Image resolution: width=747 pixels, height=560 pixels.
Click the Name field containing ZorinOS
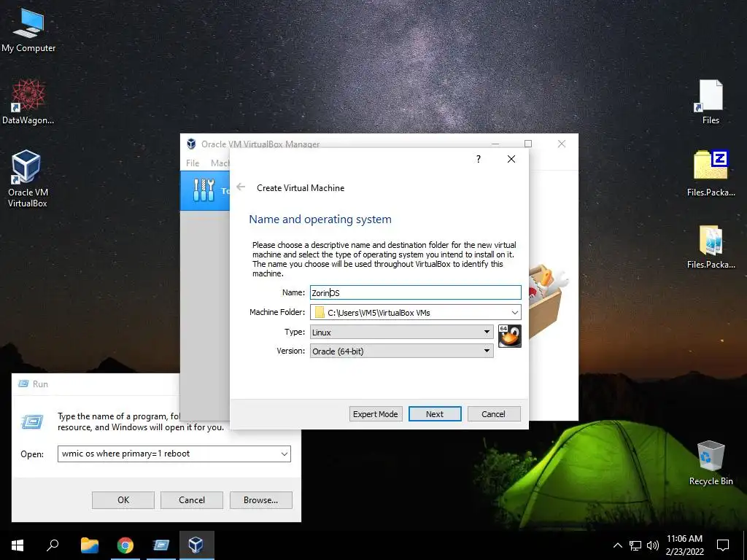415,292
